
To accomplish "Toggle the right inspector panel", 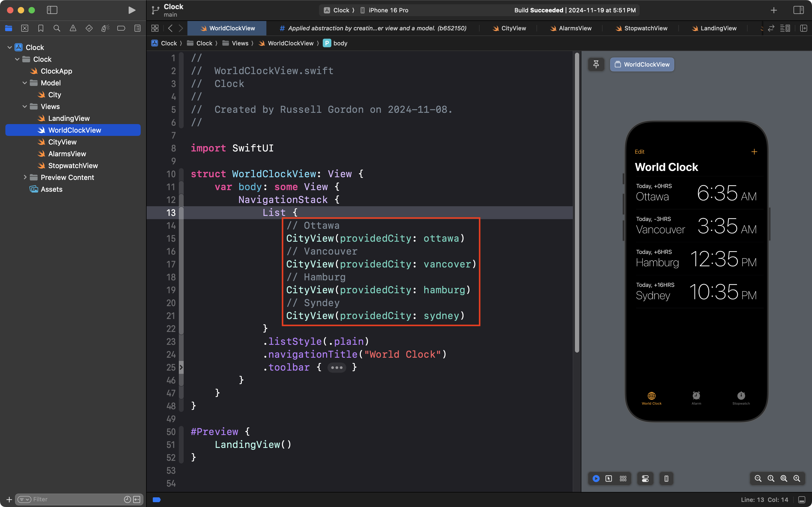I will pyautogui.click(x=798, y=10).
